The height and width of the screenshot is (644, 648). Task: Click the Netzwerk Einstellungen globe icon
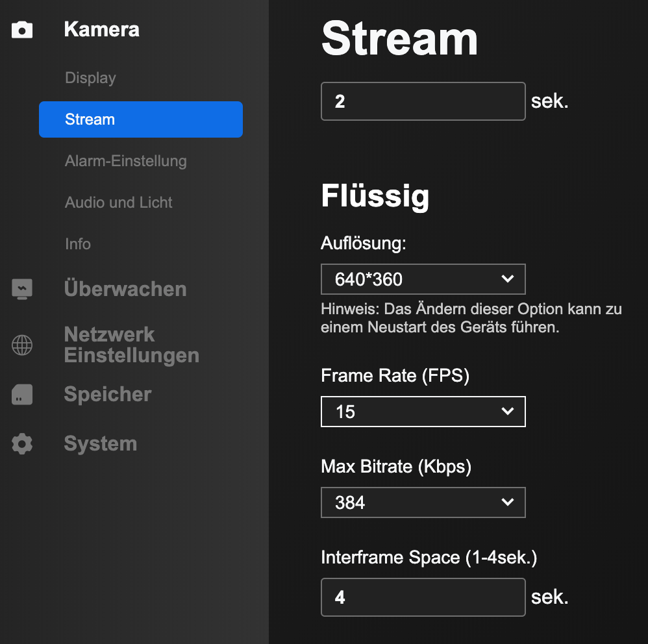point(22,345)
